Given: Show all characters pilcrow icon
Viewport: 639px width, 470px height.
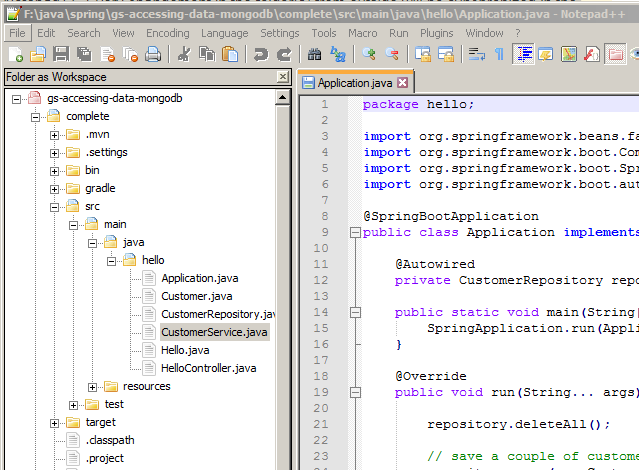Looking at the screenshot, I should [499, 54].
